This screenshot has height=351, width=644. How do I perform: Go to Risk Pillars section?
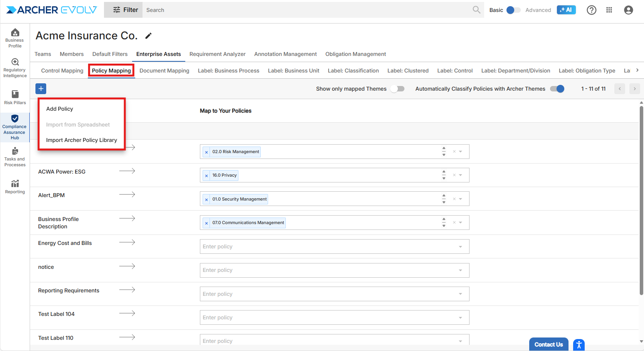[15, 97]
